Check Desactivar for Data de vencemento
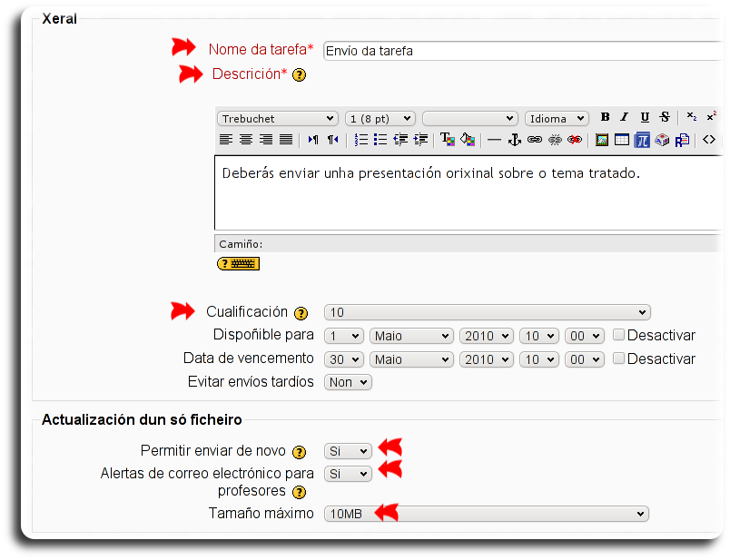The height and width of the screenshot is (560, 730). coord(619,359)
